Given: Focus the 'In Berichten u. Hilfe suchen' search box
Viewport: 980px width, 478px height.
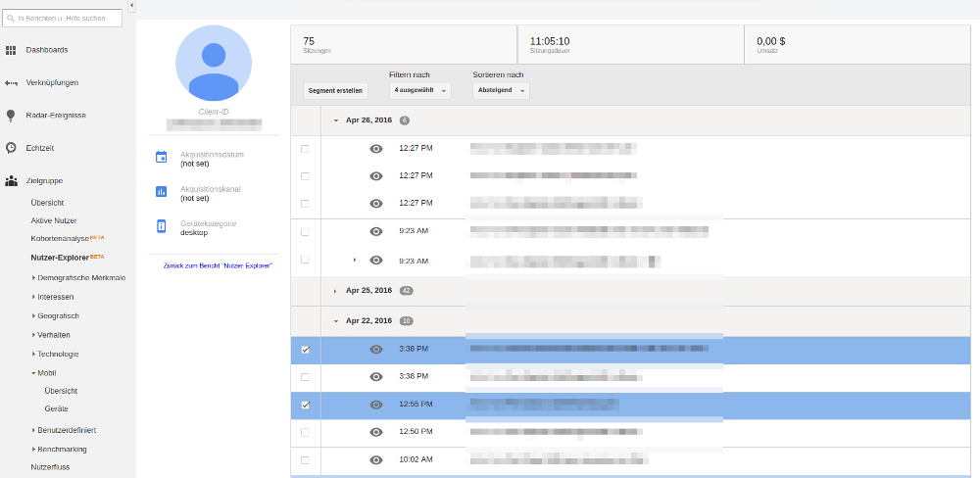Looking at the screenshot, I should tap(62, 18).
